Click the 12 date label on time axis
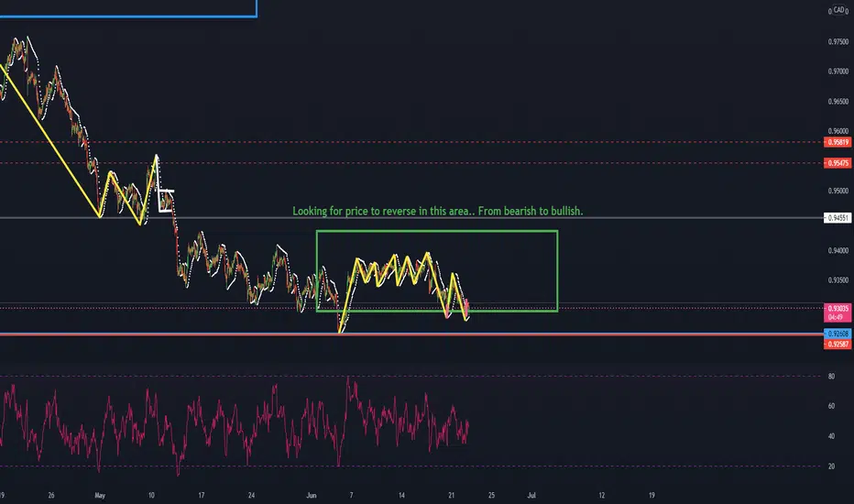This screenshot has height=504, width=854. click(602, 495)
